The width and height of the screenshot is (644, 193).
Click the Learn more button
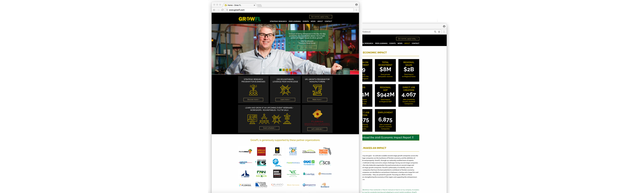(285, 100)
